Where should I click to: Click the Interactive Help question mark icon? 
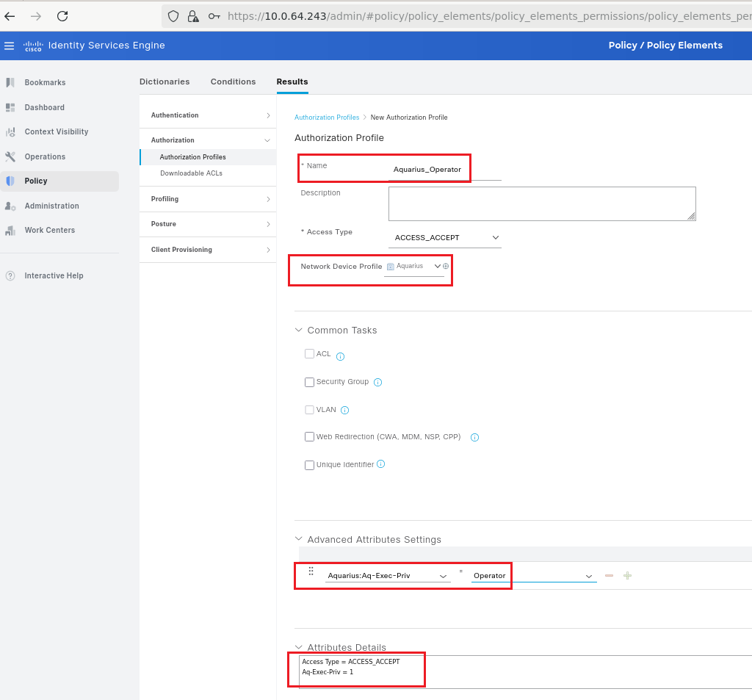coord(10,276)
